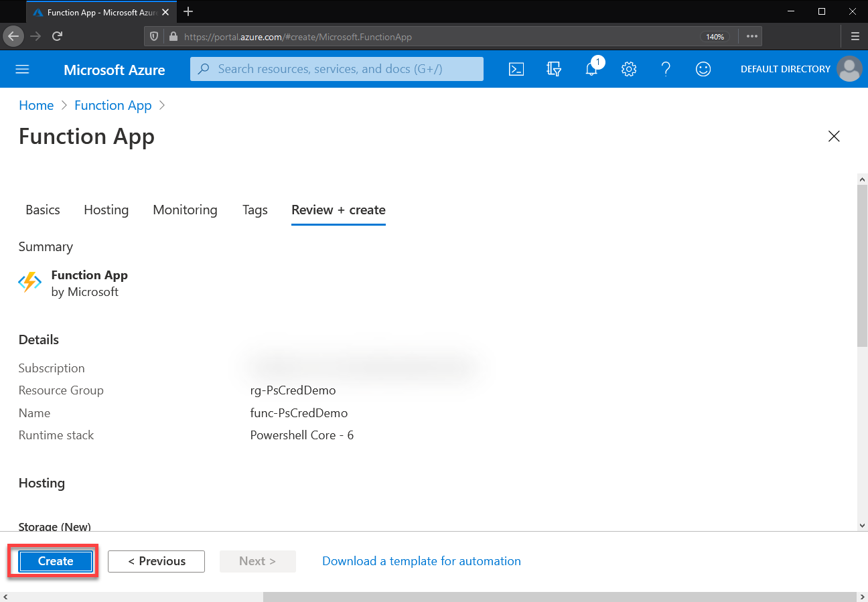
Task: Open the Help question mark
Action: coord(666,69)
